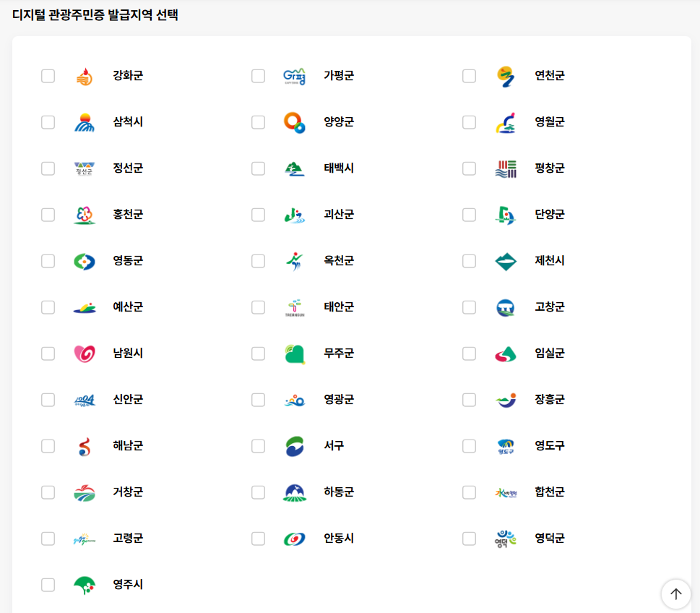
Task: Click the 영월군 region label
Action: click(x=548, y=121)
